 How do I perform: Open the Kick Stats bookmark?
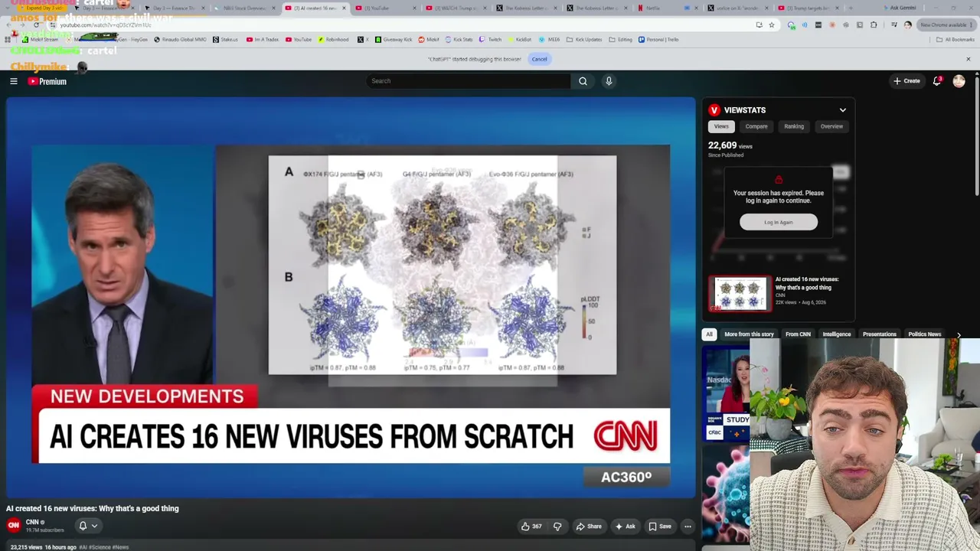[x=459, y=40]
